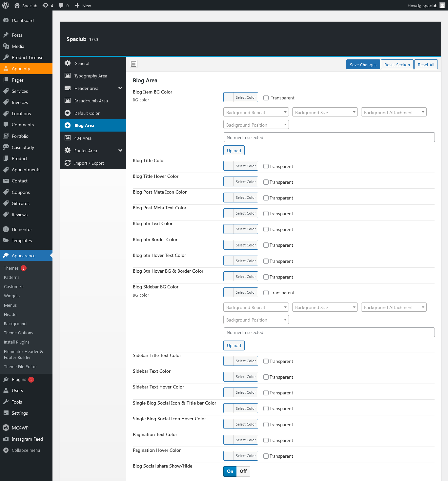Click the media field under Blog Sidebar BG Color

(x=329, y=332)
